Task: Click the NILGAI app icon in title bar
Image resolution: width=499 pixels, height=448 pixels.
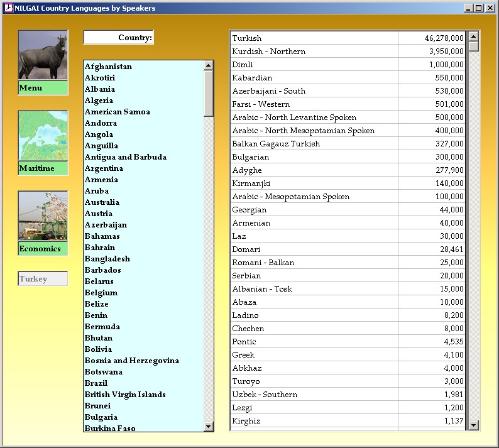Action: [8, 8]
